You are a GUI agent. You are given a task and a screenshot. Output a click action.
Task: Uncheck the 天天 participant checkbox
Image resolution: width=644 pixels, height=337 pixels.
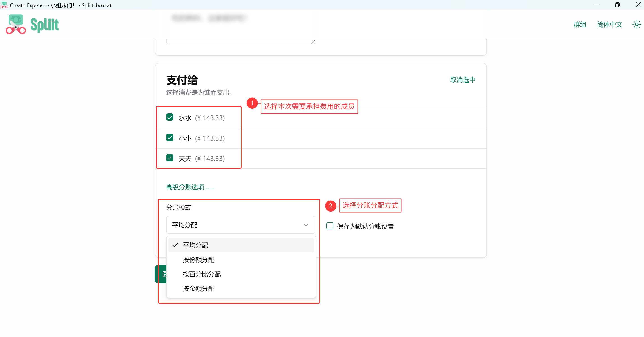click(170, 158)
